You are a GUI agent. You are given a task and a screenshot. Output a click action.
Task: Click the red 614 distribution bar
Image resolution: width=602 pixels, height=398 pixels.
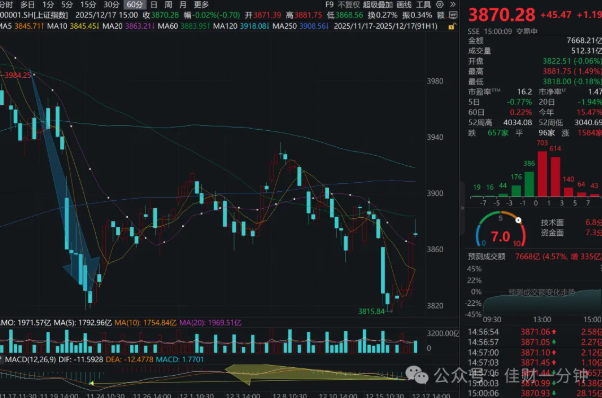pyautogui.click(x=555, y=177)
